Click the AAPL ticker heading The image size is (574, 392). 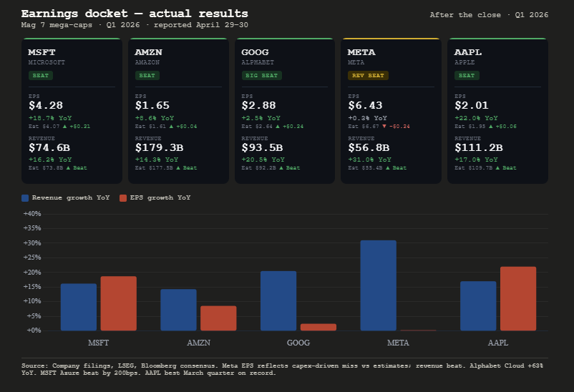point(468,52)
